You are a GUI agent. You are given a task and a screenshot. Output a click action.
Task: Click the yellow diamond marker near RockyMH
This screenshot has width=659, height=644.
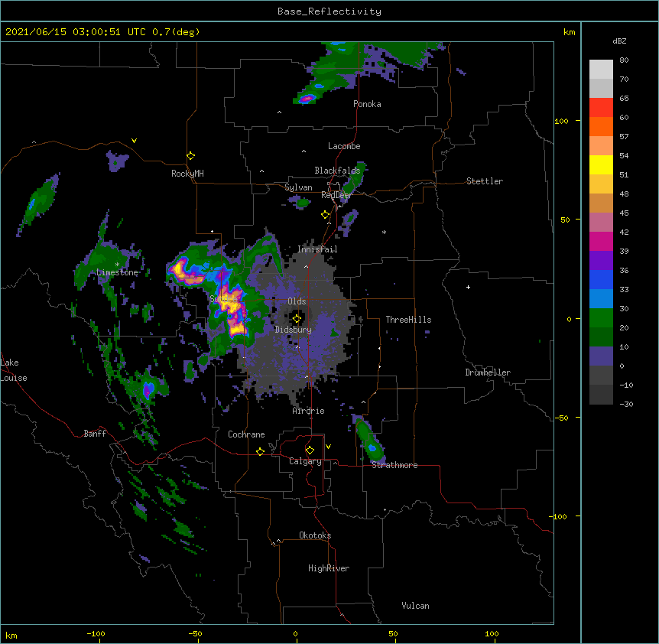pos(191,156)
